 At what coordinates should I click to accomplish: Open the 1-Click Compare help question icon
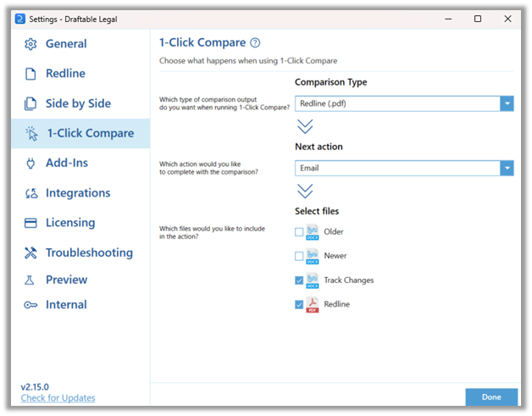point(255,42)
